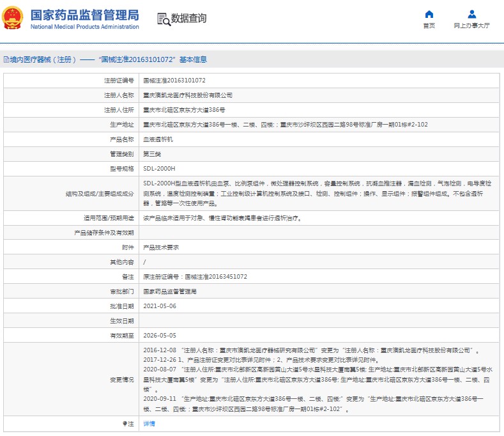Click 数据查询 heading text
This screenshot has width=504, height=436.
188,19
